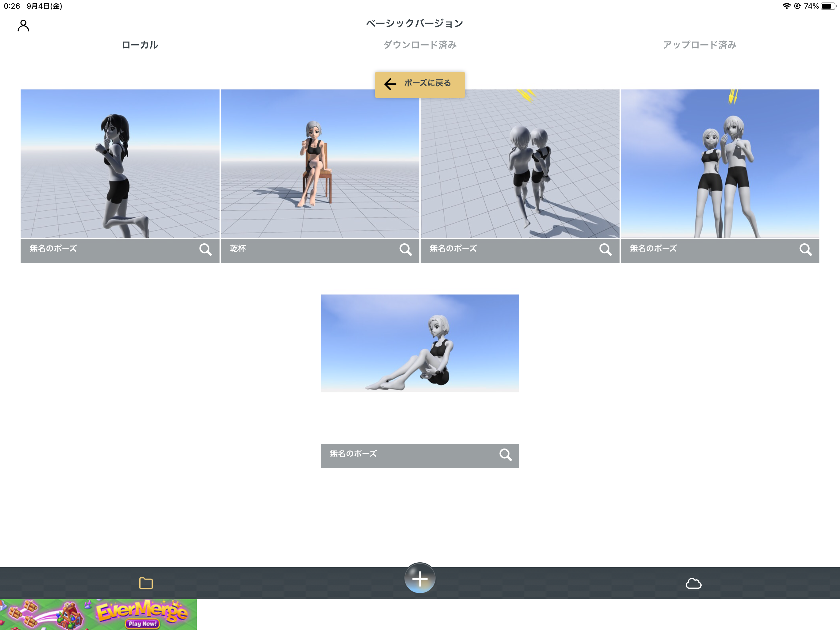Open the sitting on ground pose thumbnail
The width and height of the screenshot is (840, 630).
(x=420, y=343)
